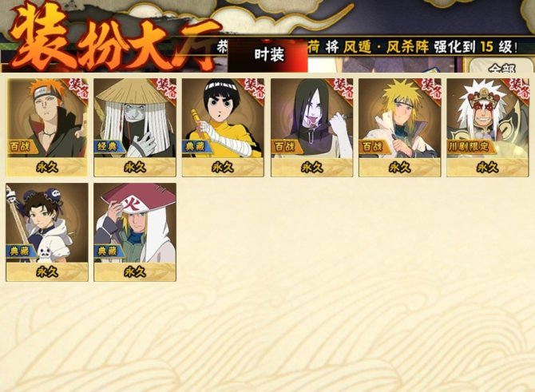The image size is (535, 392).
Task: Click the 装扮大厅 title logo
Action: click(114, 37)
